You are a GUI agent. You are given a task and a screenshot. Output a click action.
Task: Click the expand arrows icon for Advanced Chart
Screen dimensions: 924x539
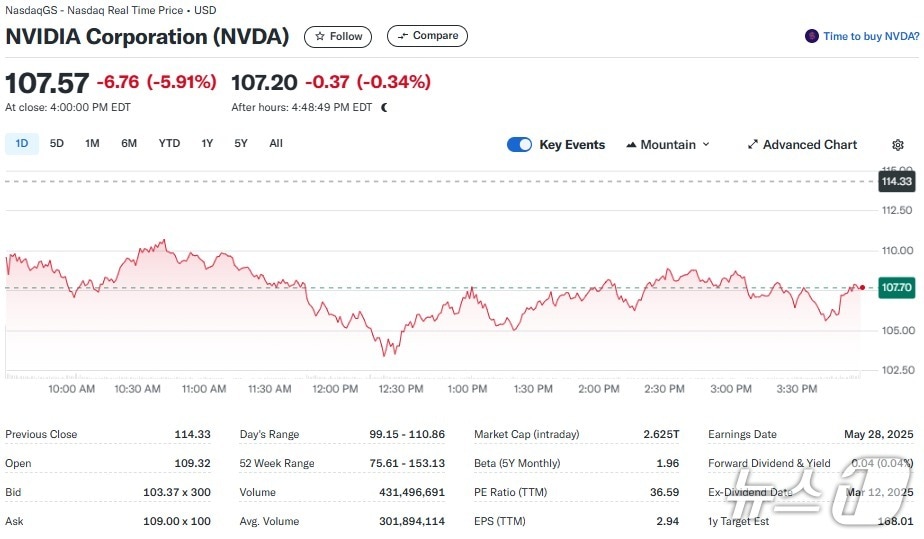[x=752, y=145]
